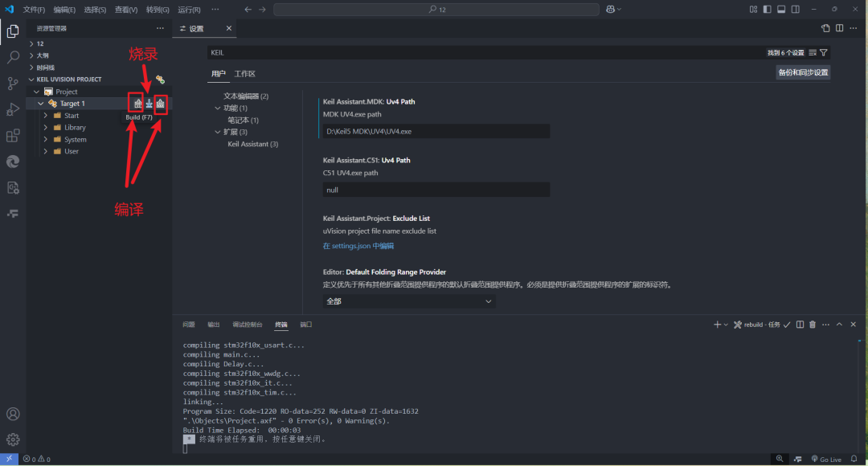This screenshot has width=868, height=466.
Task: Split the terminal panel
Action: point(800,325)
